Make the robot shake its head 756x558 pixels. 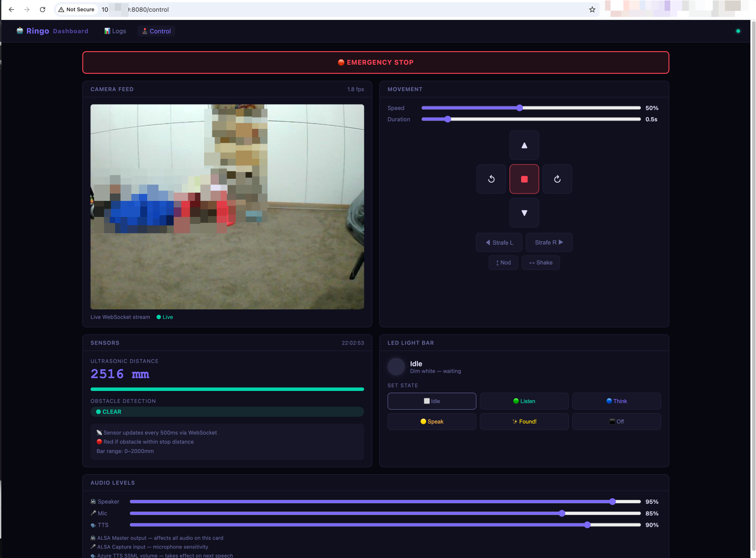pos(541,263)
